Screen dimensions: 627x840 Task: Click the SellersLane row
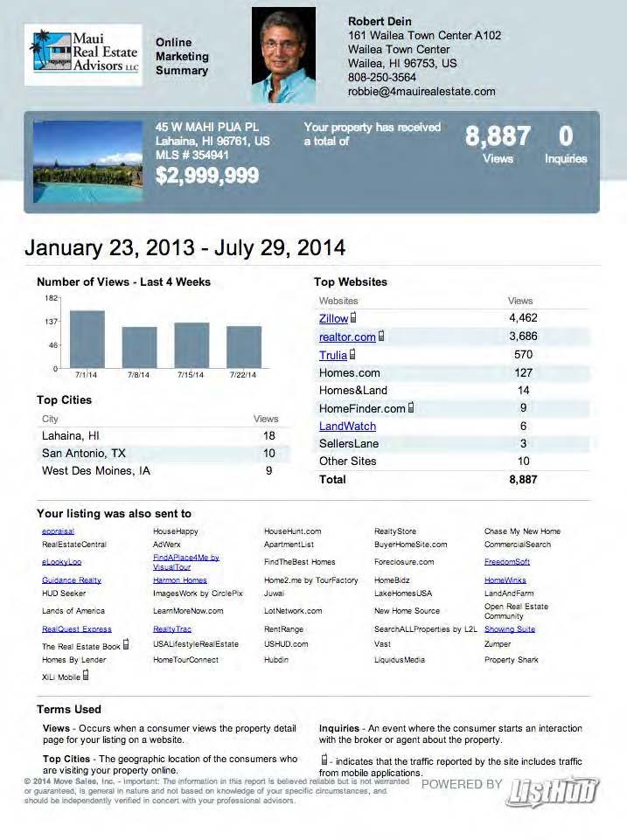[451, 444]
